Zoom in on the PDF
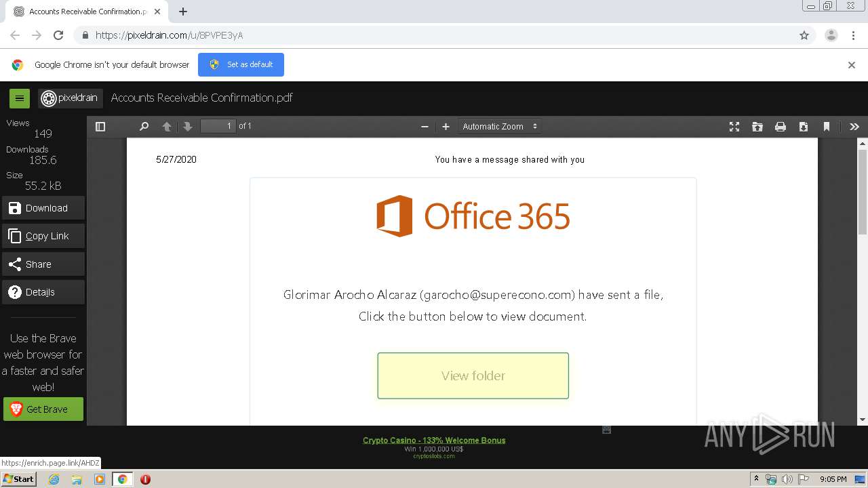 pos(446,127)
